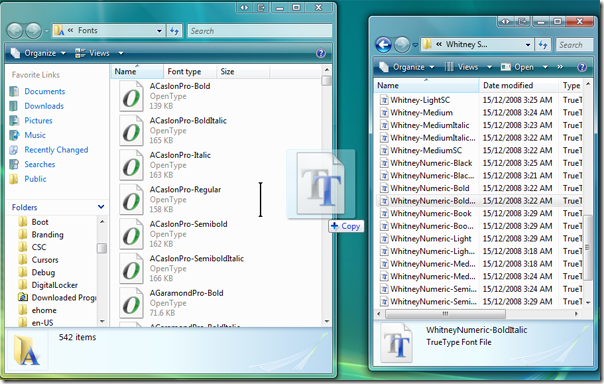
Task: Select ACaslonPro-SemiboldItalic font icon
Action: [131, 268]
